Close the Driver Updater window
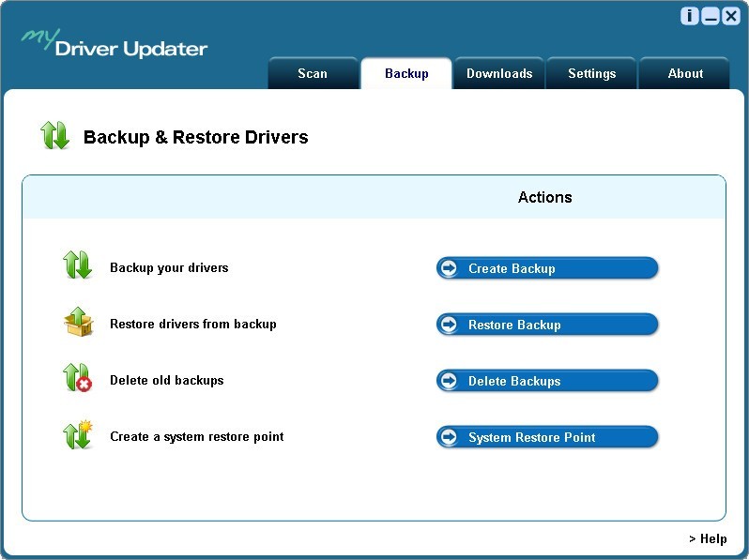Screen dimensions: 749x560 pyautogui.click(x=731, y=16)
